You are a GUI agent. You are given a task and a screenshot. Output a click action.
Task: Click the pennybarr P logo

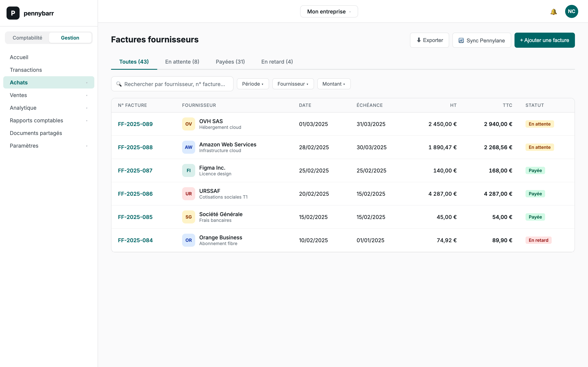(13, 13)
